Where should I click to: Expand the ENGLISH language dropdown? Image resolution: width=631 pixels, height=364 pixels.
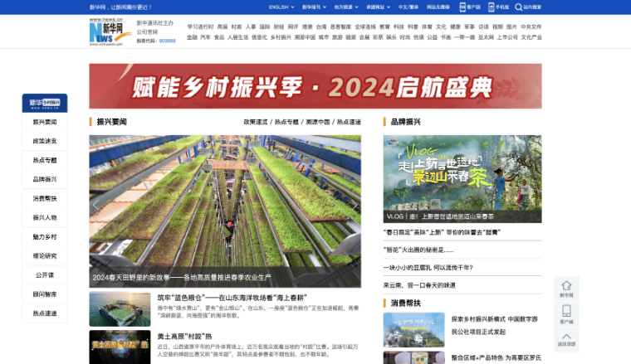(281, 7)
